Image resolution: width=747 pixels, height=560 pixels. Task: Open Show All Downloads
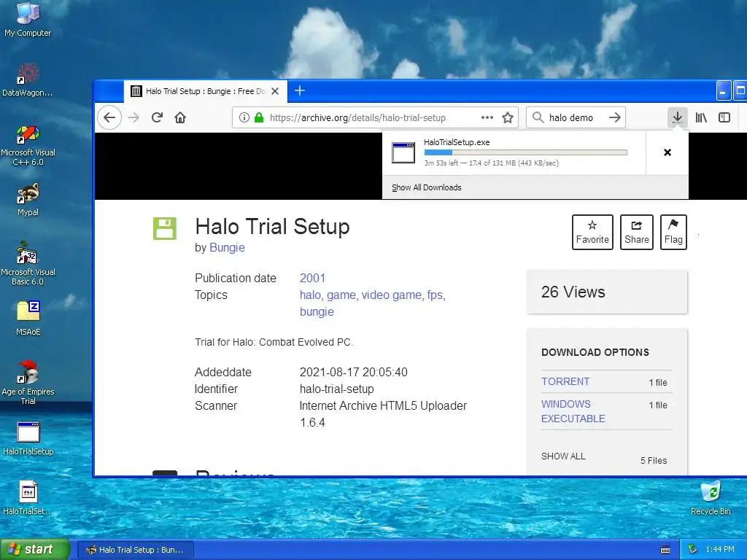pos(426,187)
